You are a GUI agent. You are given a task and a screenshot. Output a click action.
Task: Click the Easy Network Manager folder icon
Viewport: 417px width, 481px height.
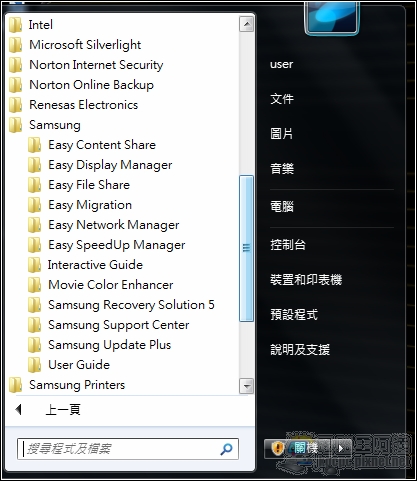34,225
